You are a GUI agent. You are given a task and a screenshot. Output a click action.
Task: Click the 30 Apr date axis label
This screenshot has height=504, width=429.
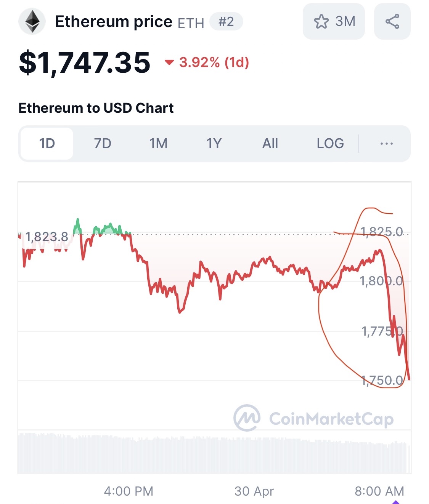(254, 491)
